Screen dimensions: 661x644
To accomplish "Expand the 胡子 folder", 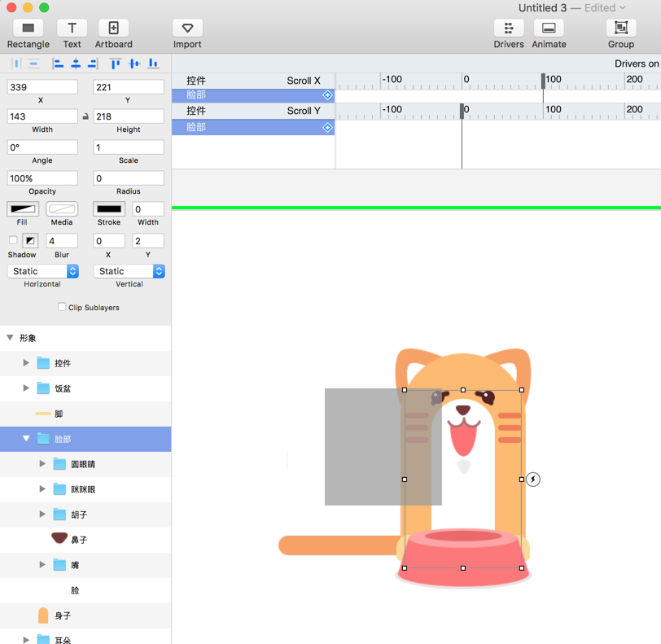I will pyautogui.click(x=42, y=514).
